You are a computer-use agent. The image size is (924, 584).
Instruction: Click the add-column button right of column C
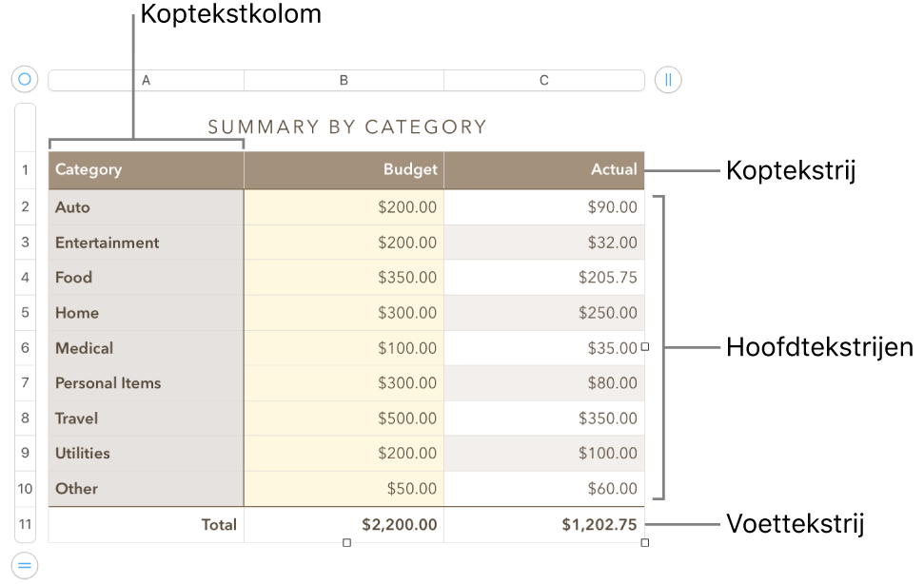click(x=667, y=80)
